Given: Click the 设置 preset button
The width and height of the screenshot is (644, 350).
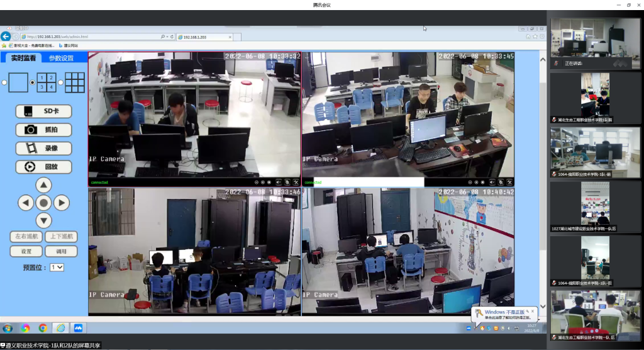Looking at the screenshot, I should point(26,251).
